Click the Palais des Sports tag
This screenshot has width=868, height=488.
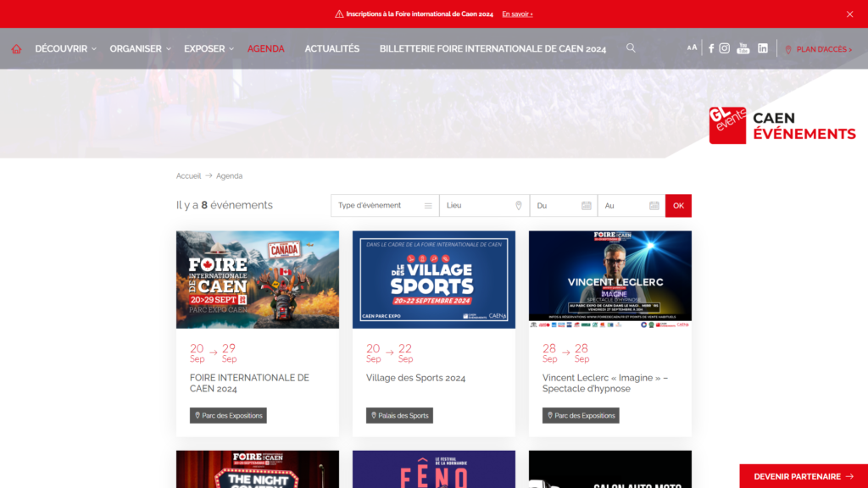[x=400, y=415]
